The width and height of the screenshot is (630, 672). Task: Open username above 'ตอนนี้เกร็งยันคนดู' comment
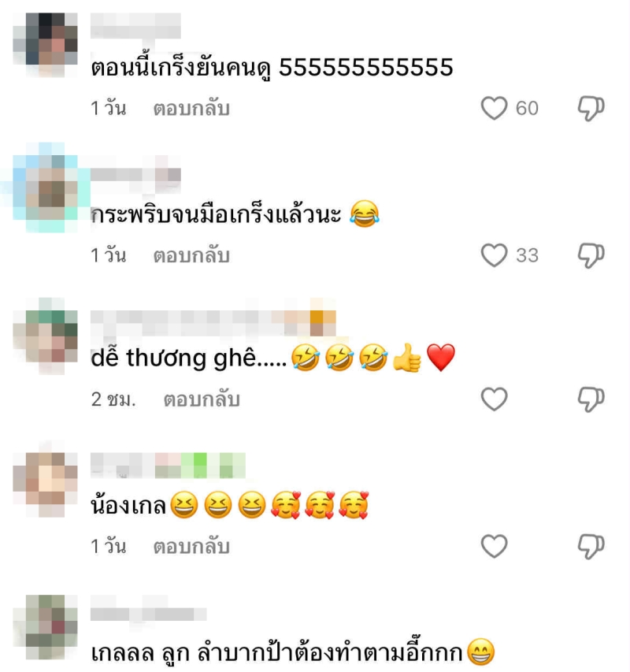point(135,26)
